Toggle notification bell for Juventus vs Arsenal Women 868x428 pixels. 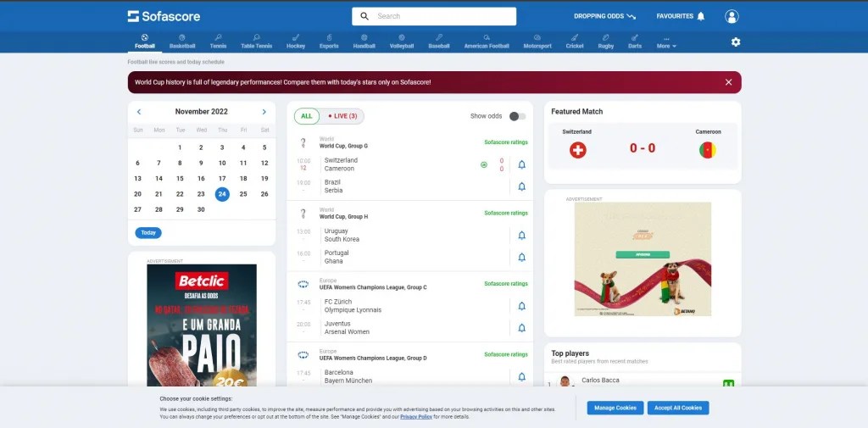click(x=521, y=328)
